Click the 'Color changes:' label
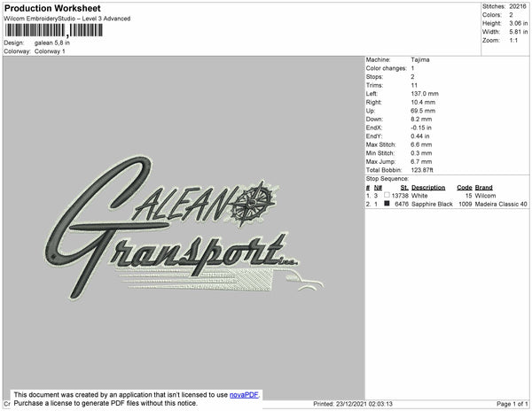Image resolution: width=532 pixels, height=411 pixels. (386, 68)
